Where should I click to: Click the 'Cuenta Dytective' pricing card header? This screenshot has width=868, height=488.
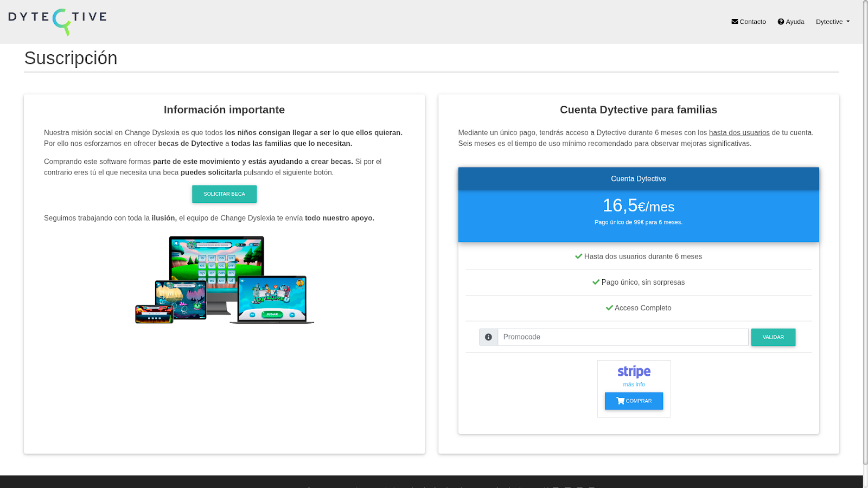(639, 179)
